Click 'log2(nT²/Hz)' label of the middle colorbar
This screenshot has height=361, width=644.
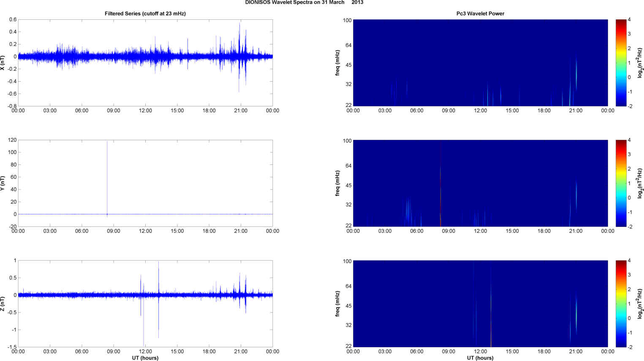[640, 183]
